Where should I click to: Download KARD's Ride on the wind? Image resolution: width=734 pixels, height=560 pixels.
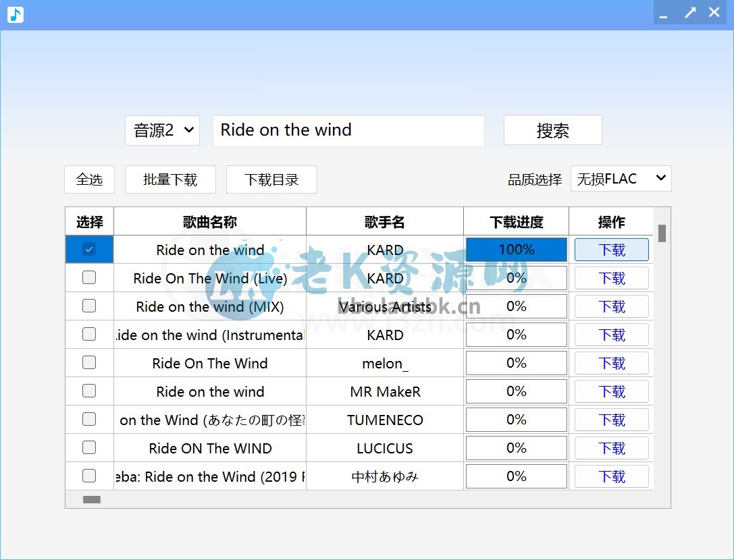tap(612, 250)
